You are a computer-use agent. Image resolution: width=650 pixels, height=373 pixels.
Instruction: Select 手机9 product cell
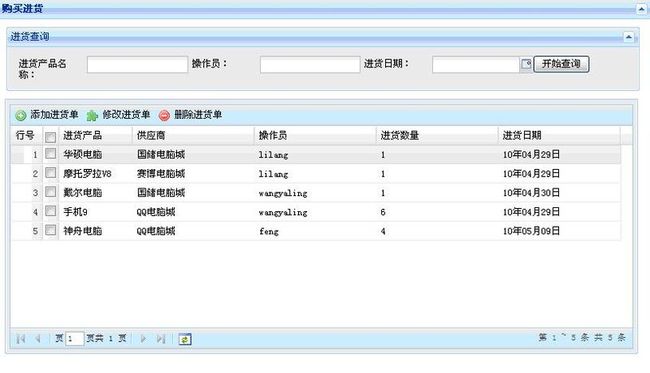[75, 212]
